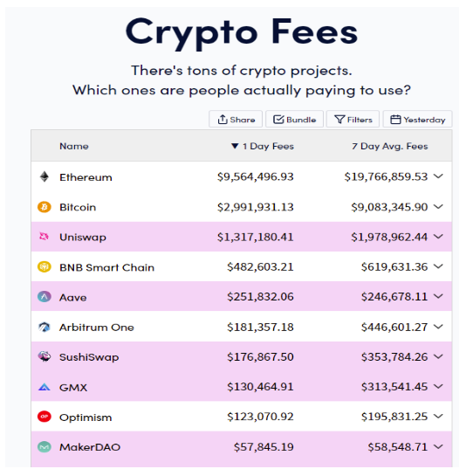Click the Ethereum diamond logo icon
The image size is (459, 476).
pos(45,176)
